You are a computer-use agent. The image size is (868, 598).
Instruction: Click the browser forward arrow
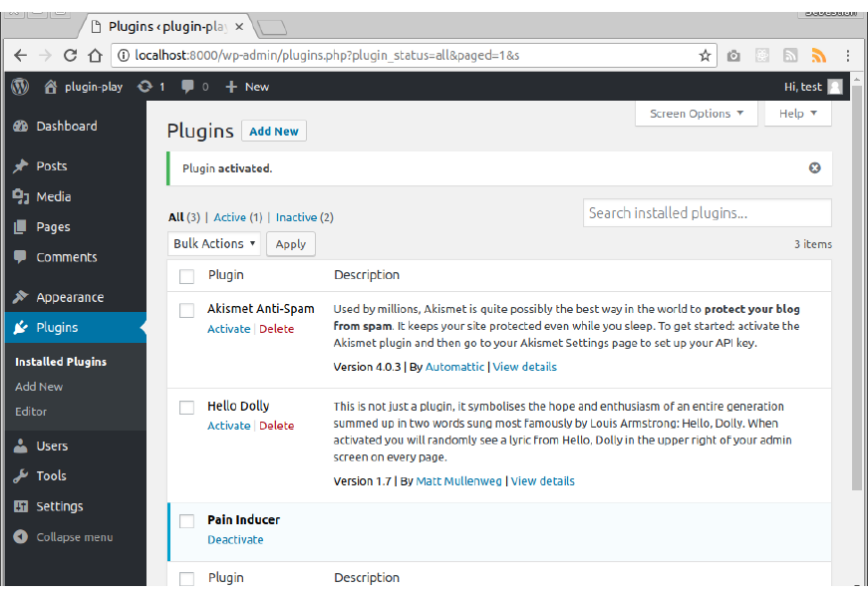click(x=46, y=56)
